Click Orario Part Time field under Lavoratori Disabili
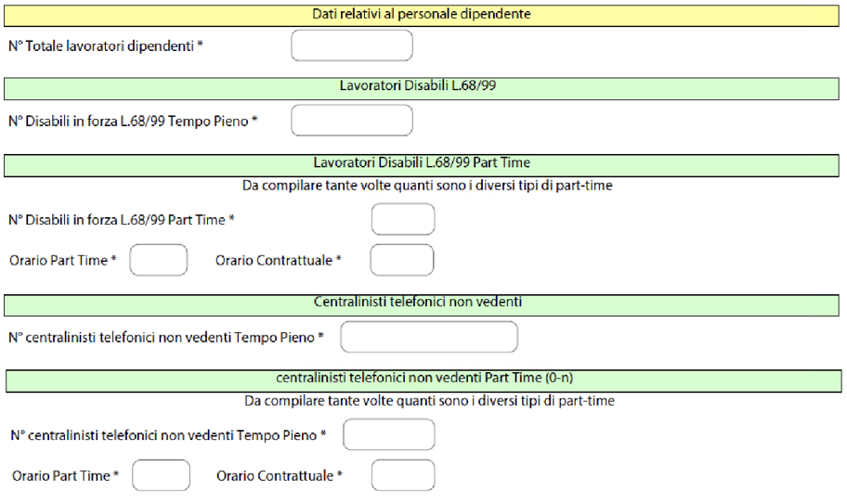The height and width of the screenshot is (504, 847). [x=158, y=261]
